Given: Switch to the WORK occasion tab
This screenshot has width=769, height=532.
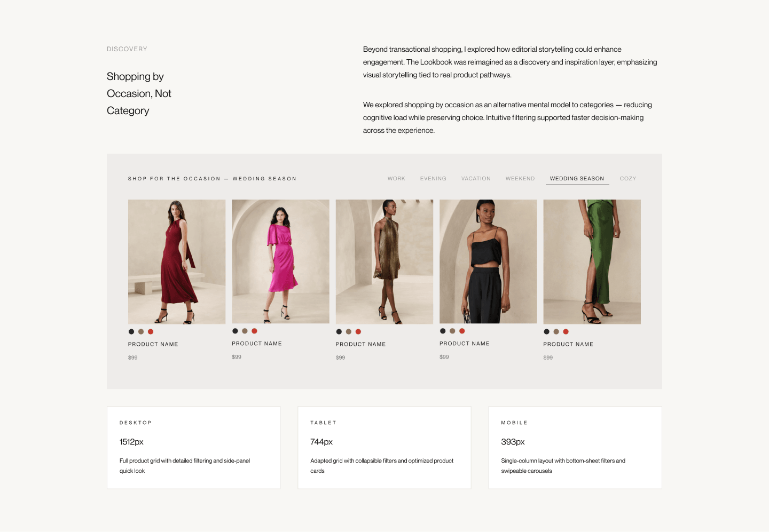Looking at the screenshot, I should coord(396,179).
